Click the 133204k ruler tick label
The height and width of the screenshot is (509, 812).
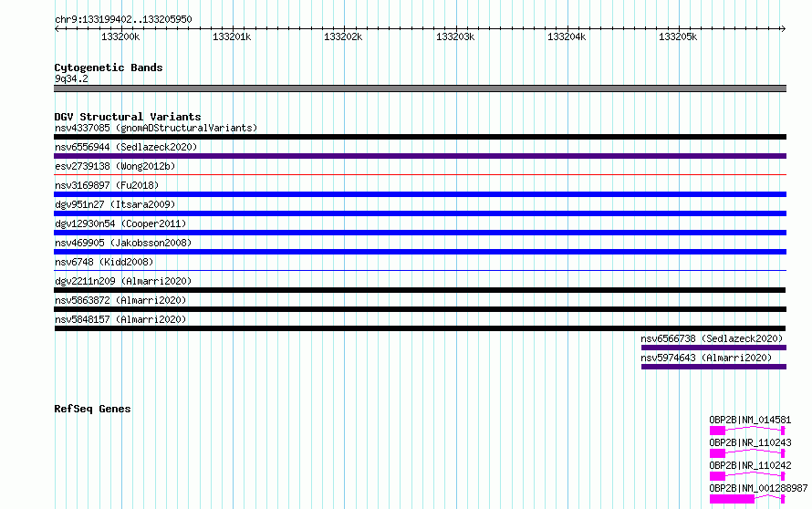[567, 36]
